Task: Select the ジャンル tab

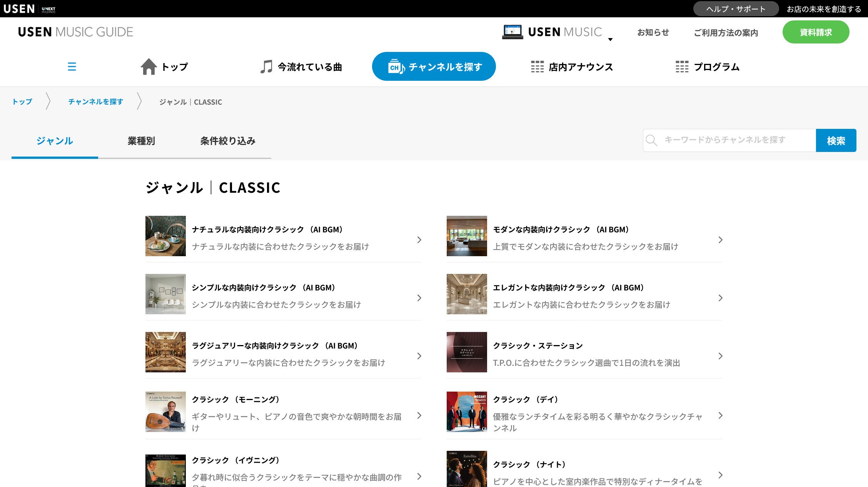Action: [x=55, y=141]
